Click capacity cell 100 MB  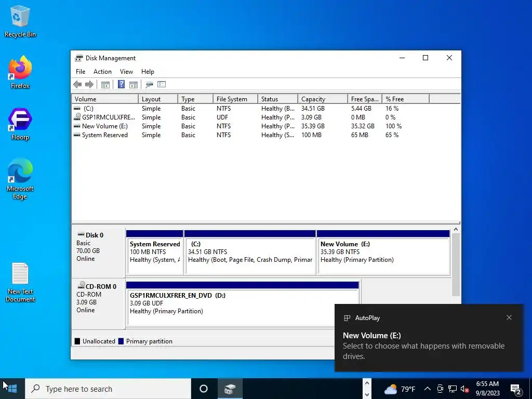[x=311, y=135]
